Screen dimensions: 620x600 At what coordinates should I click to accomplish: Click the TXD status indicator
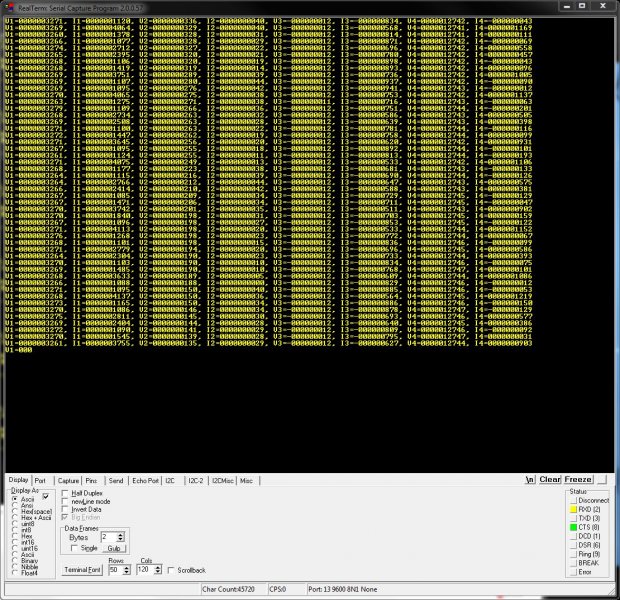(x=571, y=518)
